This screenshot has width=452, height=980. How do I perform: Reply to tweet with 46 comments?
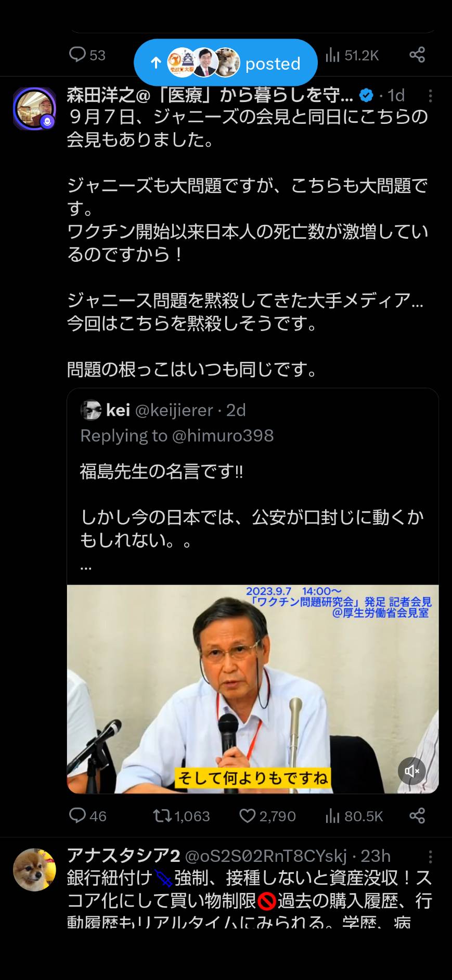pyautogui.click(x=87, y=816)
